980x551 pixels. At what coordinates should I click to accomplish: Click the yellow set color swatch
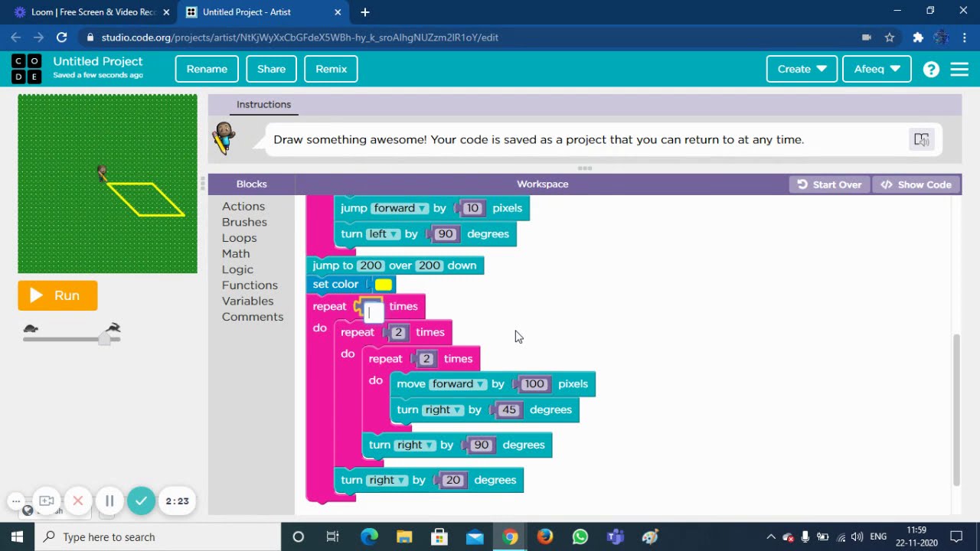[x=384, y=285]
